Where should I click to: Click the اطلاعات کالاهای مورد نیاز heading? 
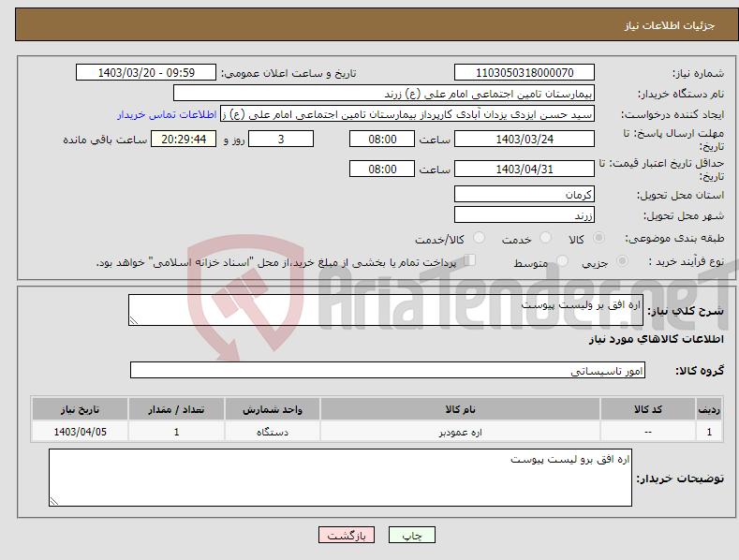[x=656, y=339]
